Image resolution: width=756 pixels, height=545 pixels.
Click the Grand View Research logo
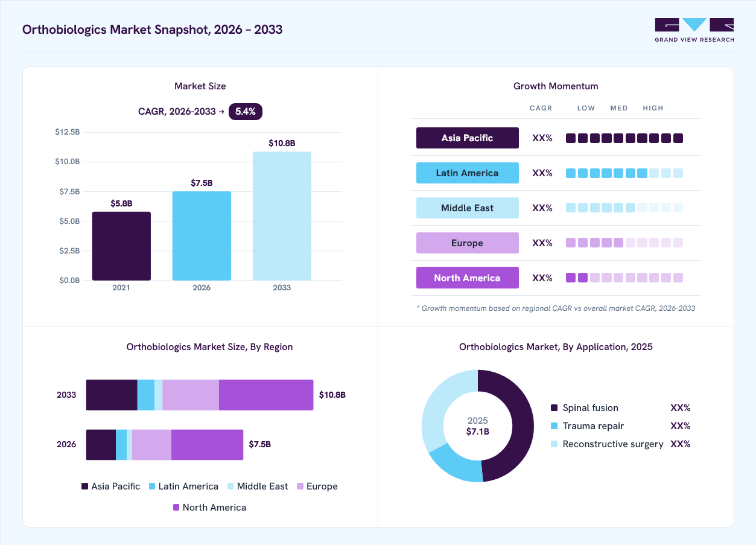coord(694,30)
